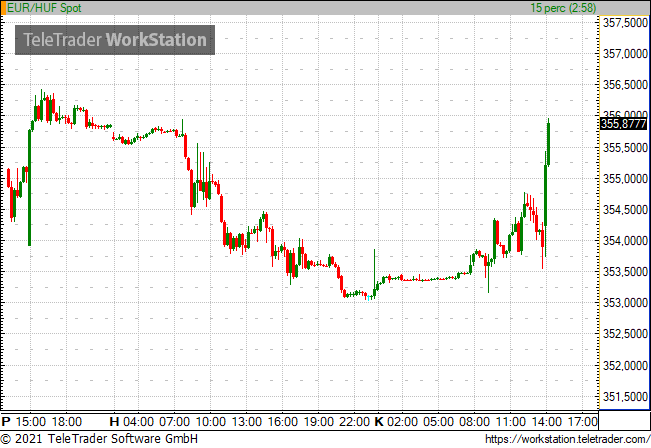Click the H day marker on time axis
Screen dimensions: 651x448
tap(114, 422)
